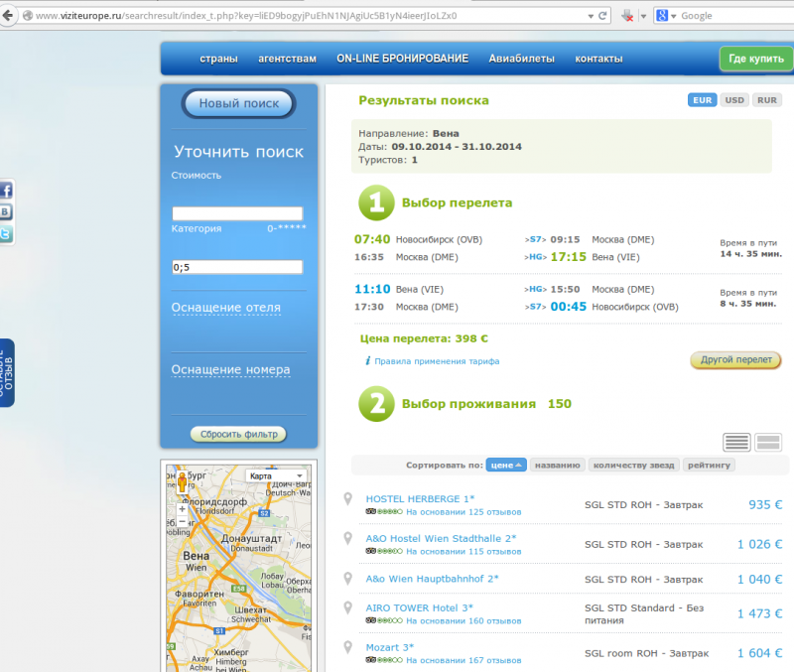The height and width of the screenshot is (672, 794).
Task: Click the Категория value field 0;5
Action: point(237,267)
